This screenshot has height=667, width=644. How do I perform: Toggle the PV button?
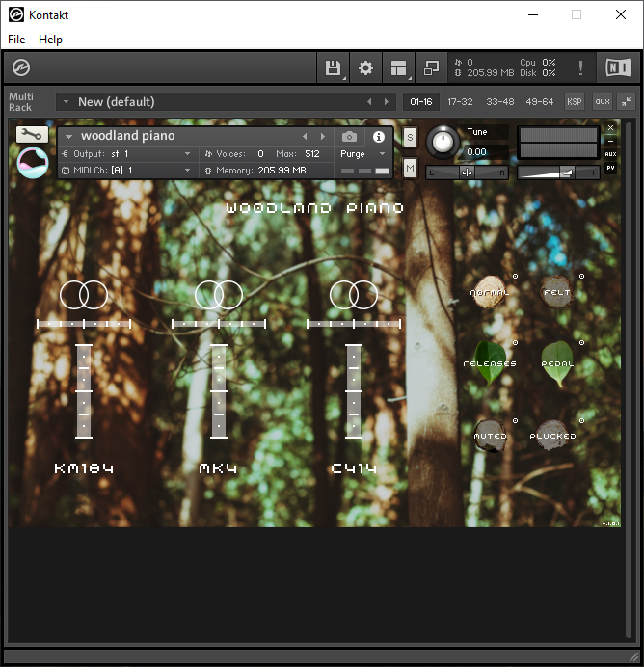coord(610,168)
